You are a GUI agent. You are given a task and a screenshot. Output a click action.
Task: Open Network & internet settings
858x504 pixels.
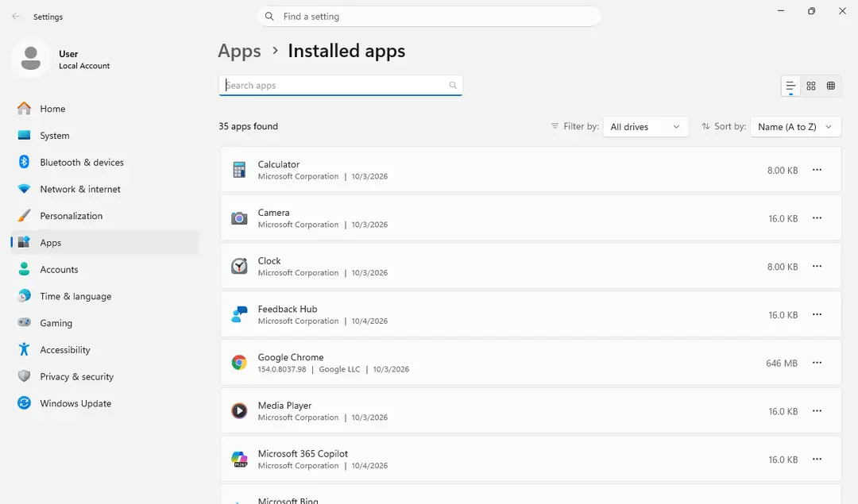(x=105, y=189)
